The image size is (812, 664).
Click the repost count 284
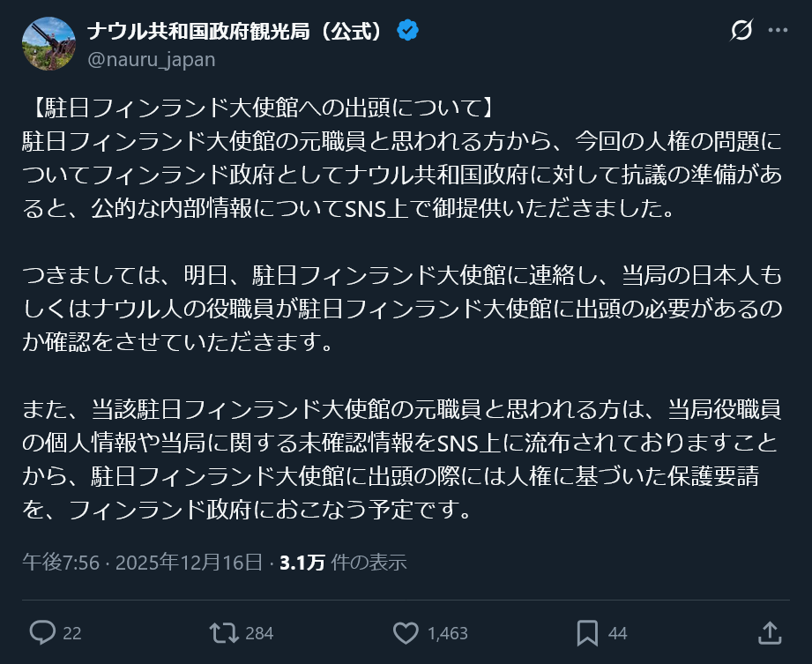(259, 633)
